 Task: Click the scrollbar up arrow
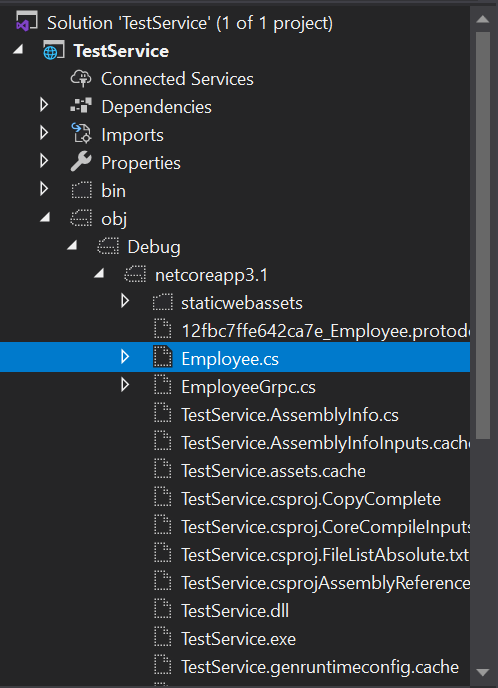click(482, 19)
